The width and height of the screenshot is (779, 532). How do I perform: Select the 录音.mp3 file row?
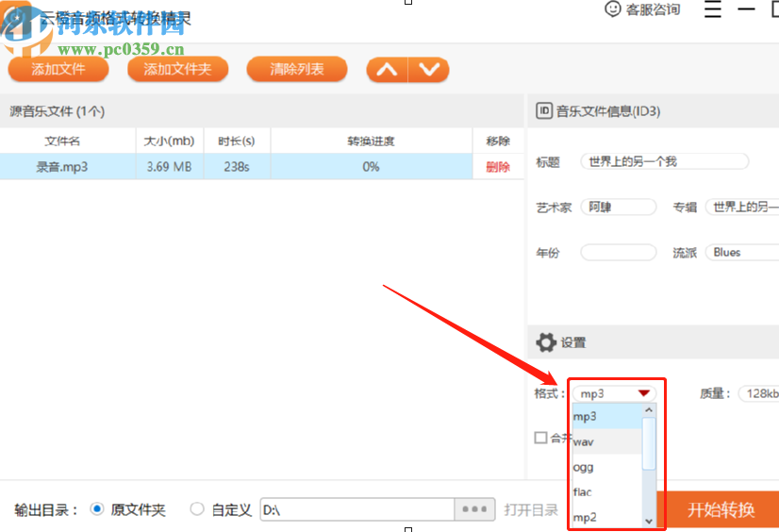(262, 166)
